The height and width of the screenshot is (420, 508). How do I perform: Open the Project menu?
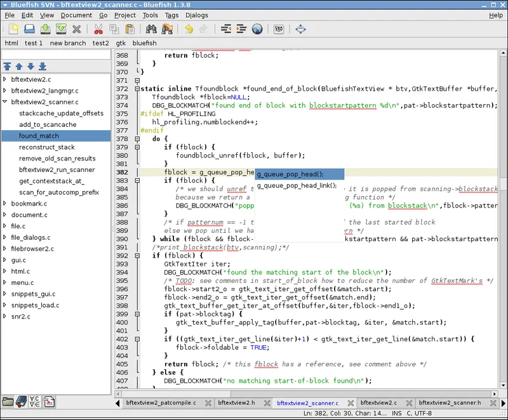tap(124, 15)
